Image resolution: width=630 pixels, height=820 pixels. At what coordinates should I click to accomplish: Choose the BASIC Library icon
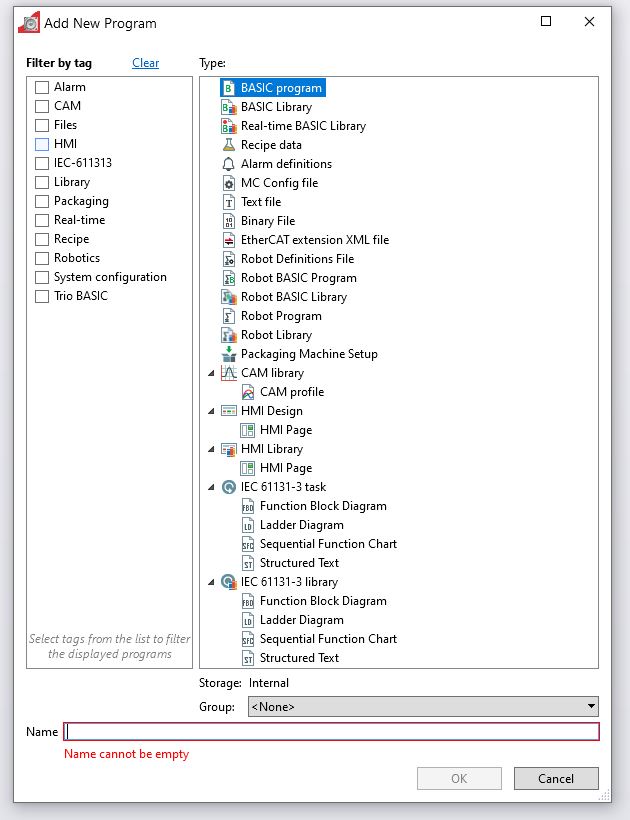228,107
